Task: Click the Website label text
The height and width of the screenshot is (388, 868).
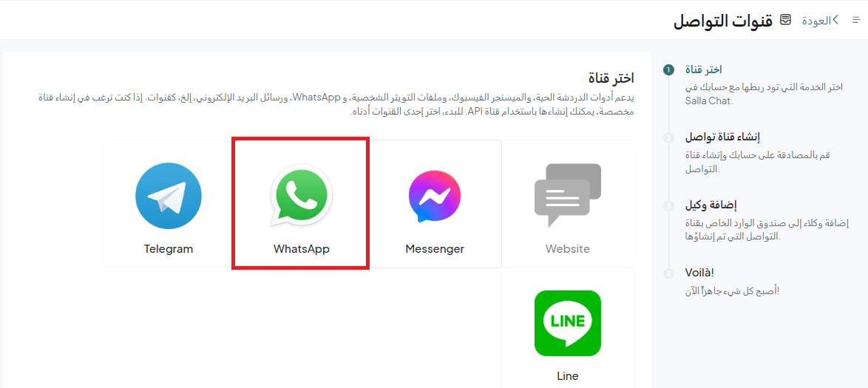Action: pyautogui.click(x=567, y=249)
